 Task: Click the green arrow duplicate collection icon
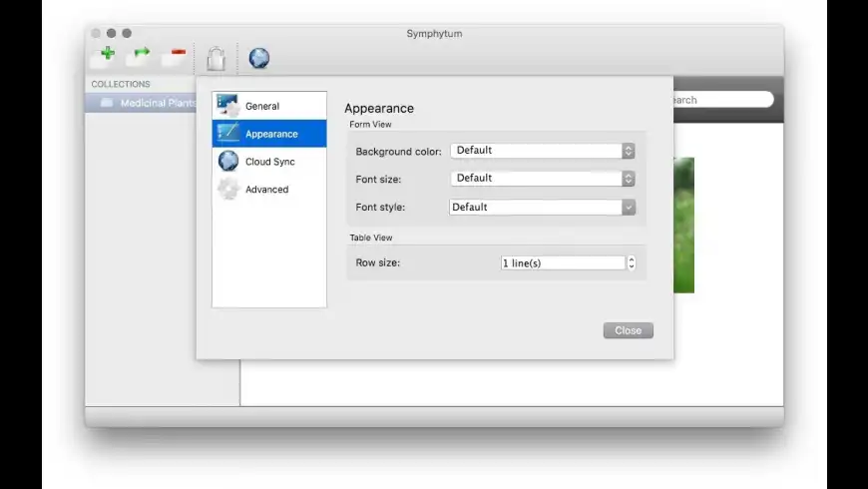click(139, 57)
